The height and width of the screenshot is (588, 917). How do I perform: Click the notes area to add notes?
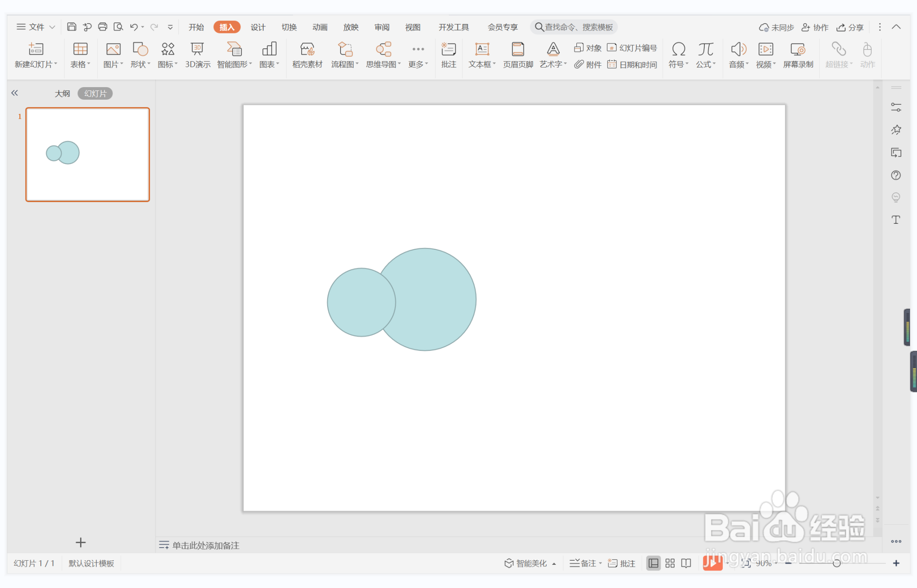click(205, 545)
